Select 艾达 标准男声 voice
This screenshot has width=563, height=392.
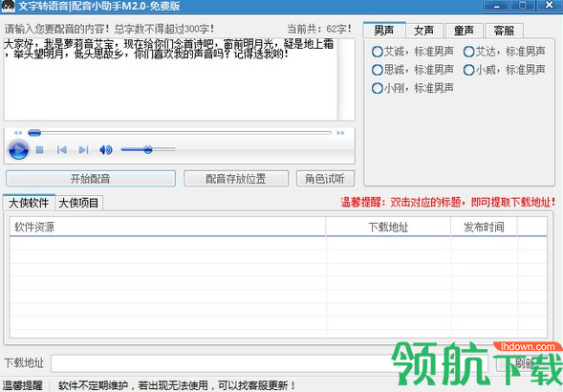click(505, 52)
